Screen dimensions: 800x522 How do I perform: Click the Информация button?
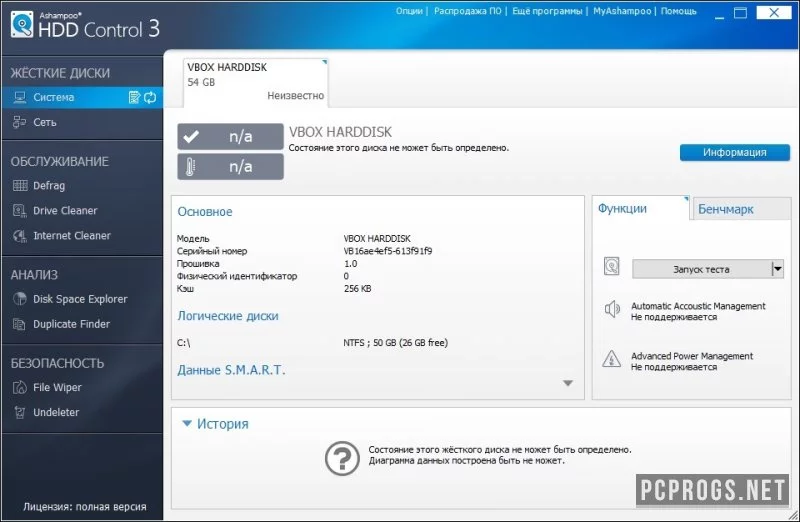[735, 152]
